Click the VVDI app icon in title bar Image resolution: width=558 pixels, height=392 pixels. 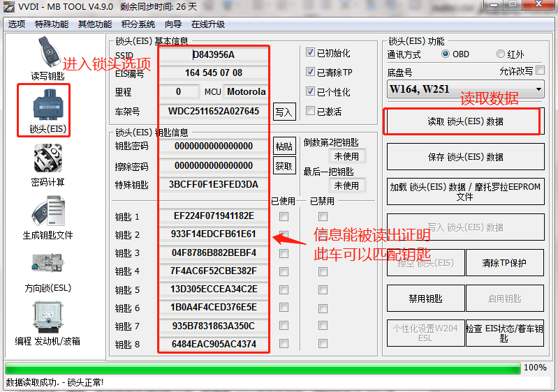point(9,7)
